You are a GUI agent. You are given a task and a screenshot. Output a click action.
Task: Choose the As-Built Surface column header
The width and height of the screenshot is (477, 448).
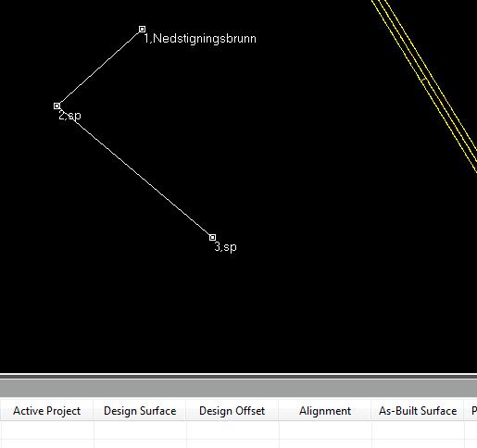(x=418, y=411)
